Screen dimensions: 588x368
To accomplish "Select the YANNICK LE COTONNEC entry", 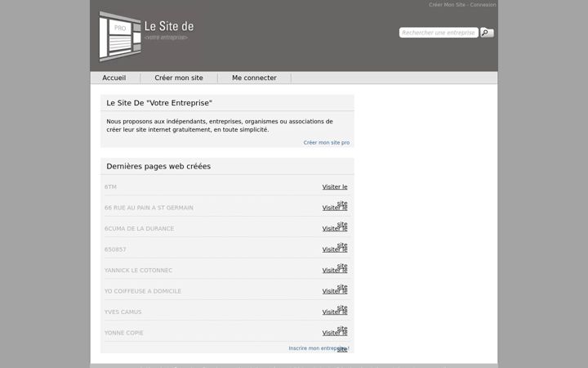I will [138, 271].
